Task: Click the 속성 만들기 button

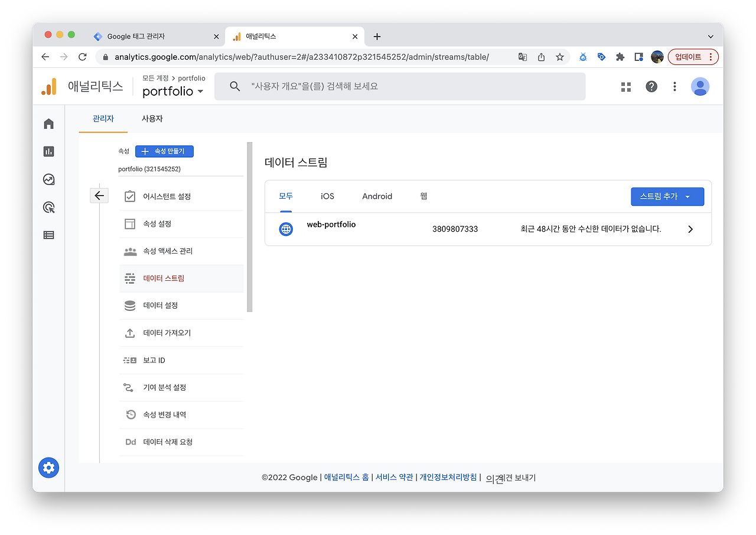Action: tap(164, 151)
